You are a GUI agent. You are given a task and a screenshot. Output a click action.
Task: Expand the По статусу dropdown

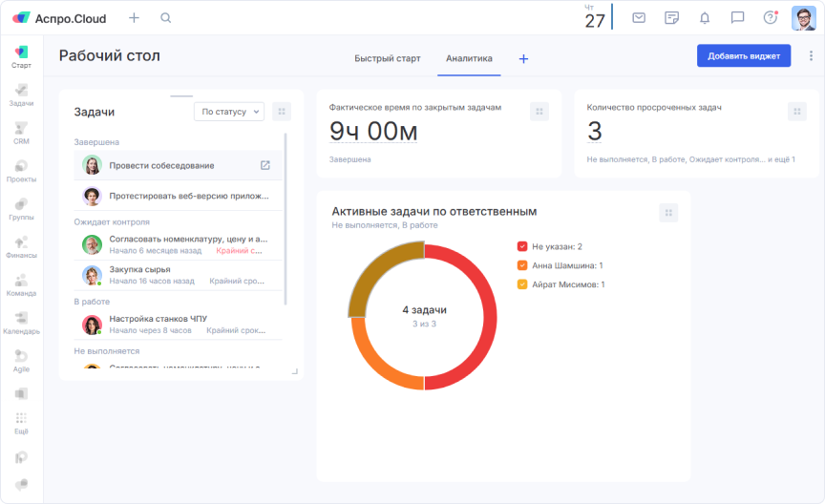[229, 112]
